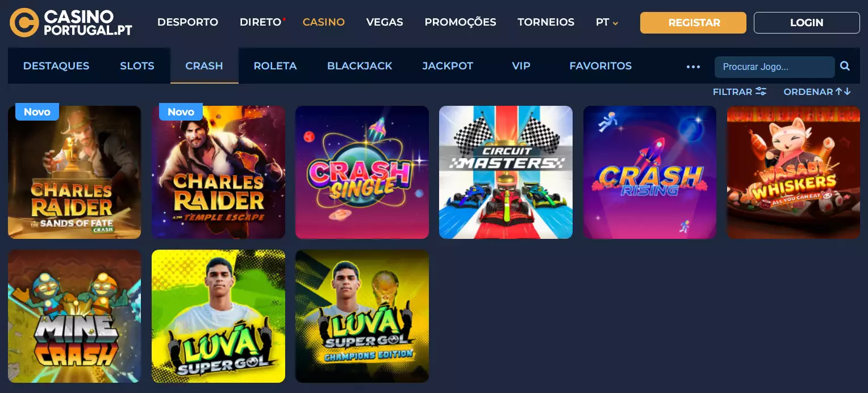The width and height of the screenshot is (868, 393).
Task: Focus the Procurar Jogo search field
Action: tap(774, 67)
